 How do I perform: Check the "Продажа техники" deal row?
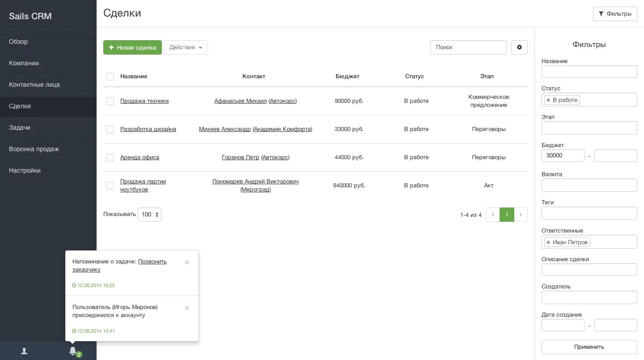(110, 102)
